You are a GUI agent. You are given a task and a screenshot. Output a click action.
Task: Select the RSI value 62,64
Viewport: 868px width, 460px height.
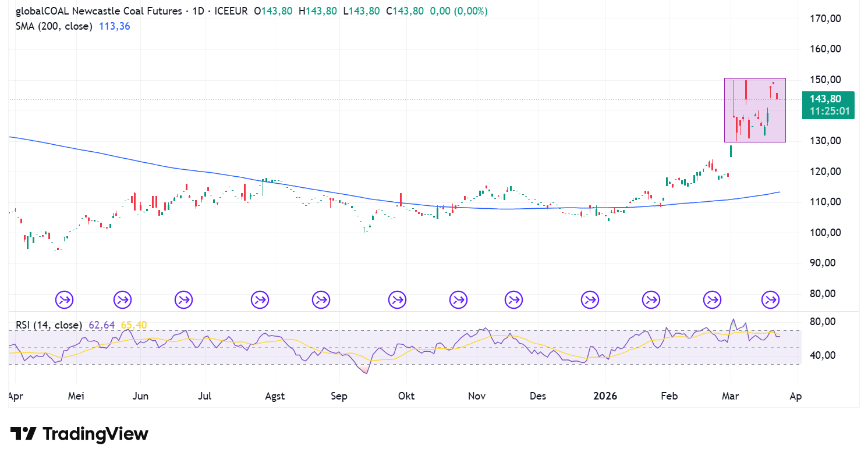click(x=101, y=325)
